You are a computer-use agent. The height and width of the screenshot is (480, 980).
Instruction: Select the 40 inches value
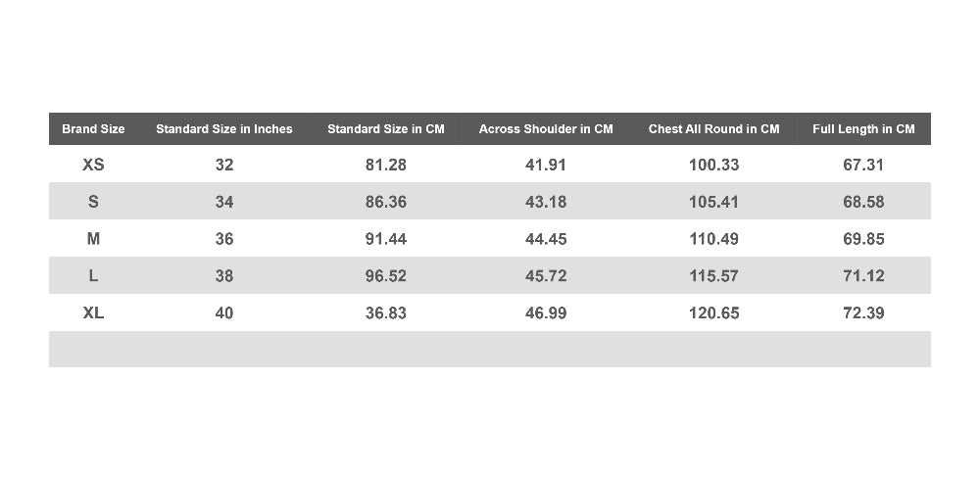pyautogui.click(x=223, y=312)
